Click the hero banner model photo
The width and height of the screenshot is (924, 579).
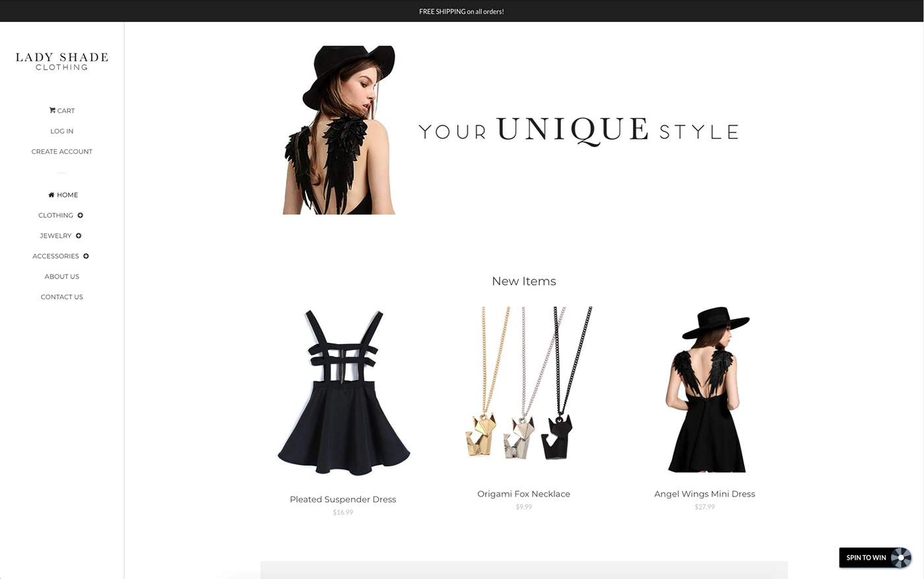pyautogui.click(x=339, y=130)
